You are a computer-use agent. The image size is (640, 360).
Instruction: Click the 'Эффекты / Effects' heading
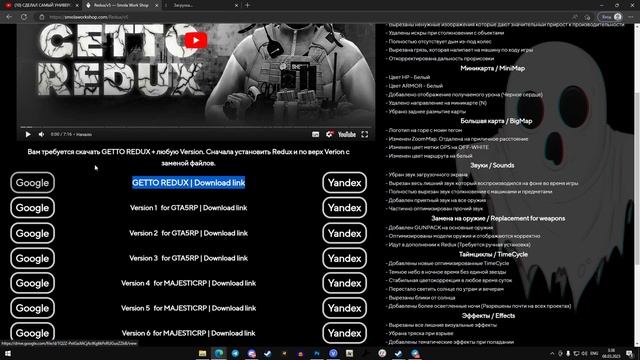tap(488, 316)
